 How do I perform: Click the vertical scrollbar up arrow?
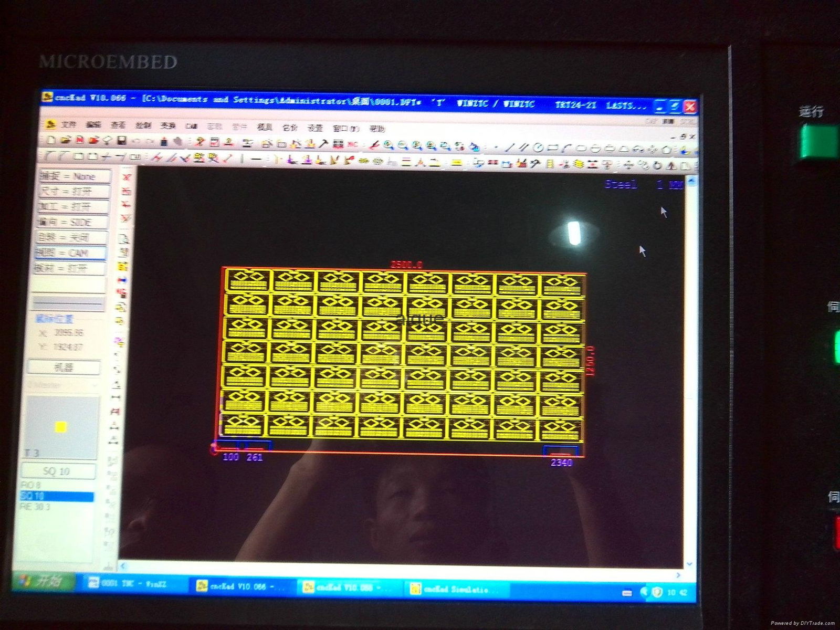(691, 181)
